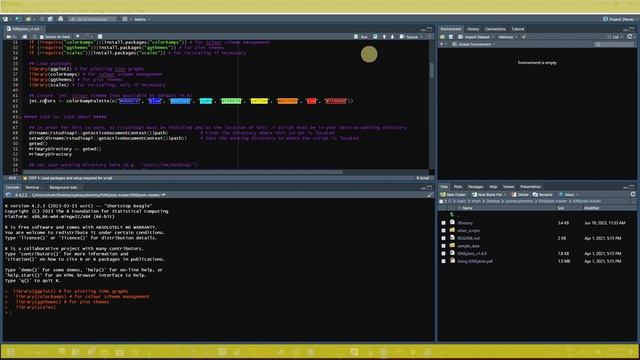Viewport: 640px width, 360px height.
Task: Switch to the Viewer tab
Action: [509, 187]
